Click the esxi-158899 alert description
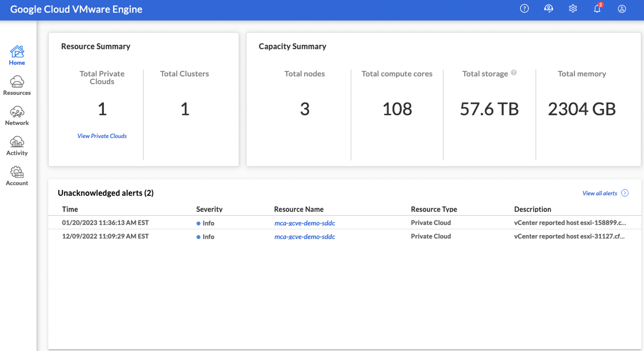This screenshot has width=644, height=351. (x=570, y=223)
